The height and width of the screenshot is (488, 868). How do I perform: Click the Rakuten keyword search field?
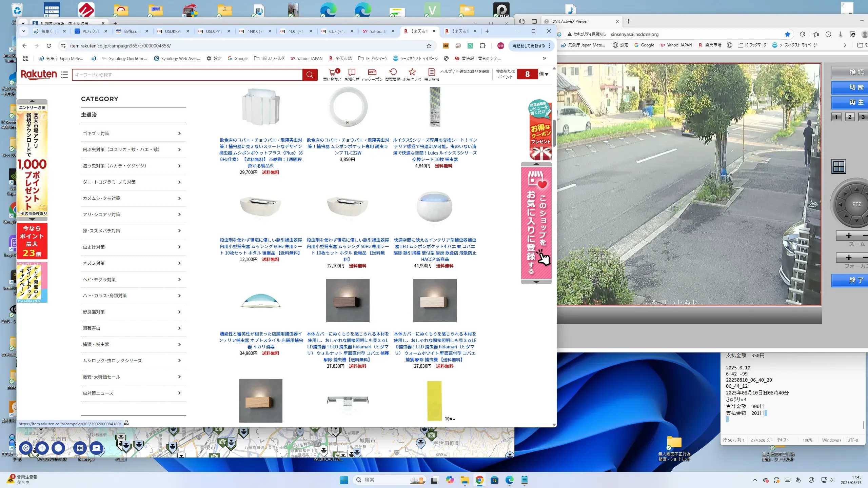[187, 75]
